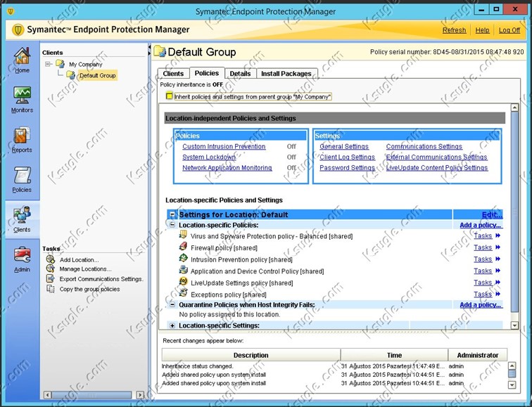
Task: Collapse the Location-specific Policies section
Action: [172, 225]
